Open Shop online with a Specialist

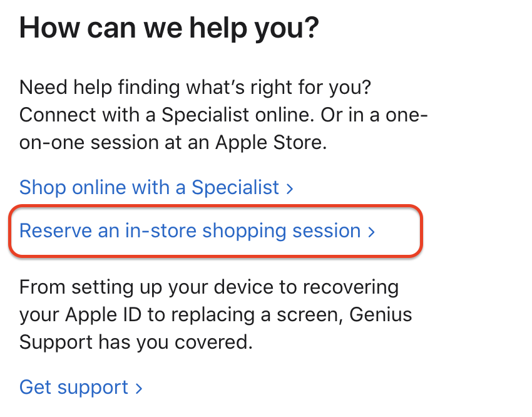coord(149,187)
